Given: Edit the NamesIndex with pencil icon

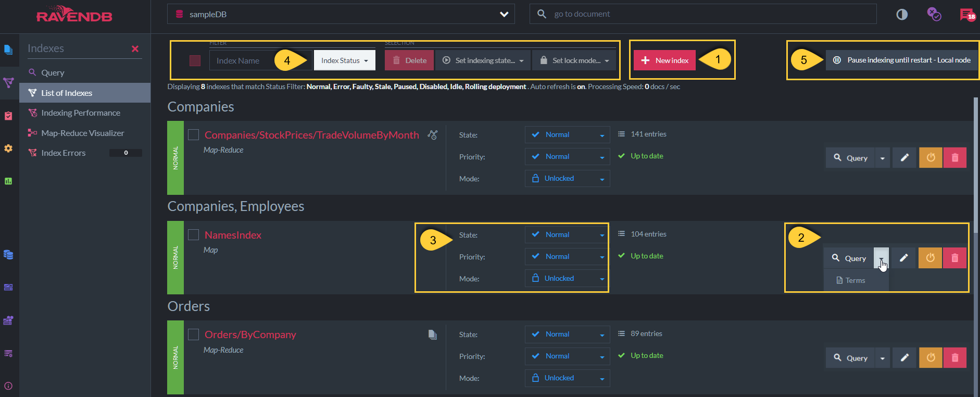Looking at the screenshot, I should click(903, 258).
